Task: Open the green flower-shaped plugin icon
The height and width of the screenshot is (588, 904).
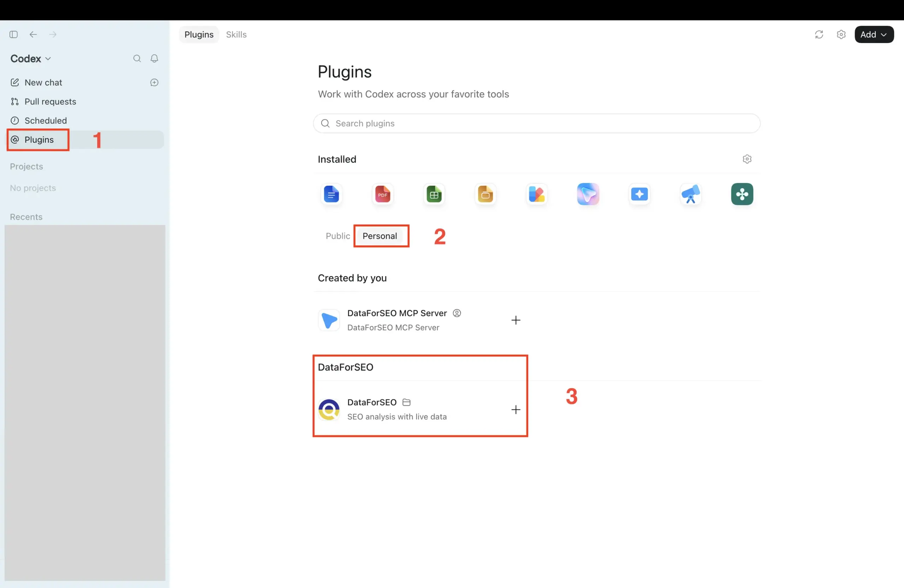Action: [x=742, y=194]
